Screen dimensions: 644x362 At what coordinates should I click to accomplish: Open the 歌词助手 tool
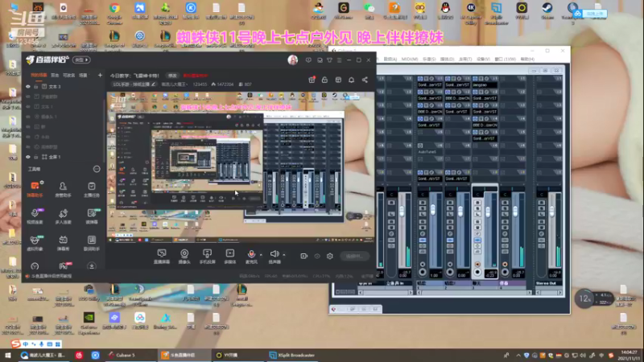tap(92, 243)
